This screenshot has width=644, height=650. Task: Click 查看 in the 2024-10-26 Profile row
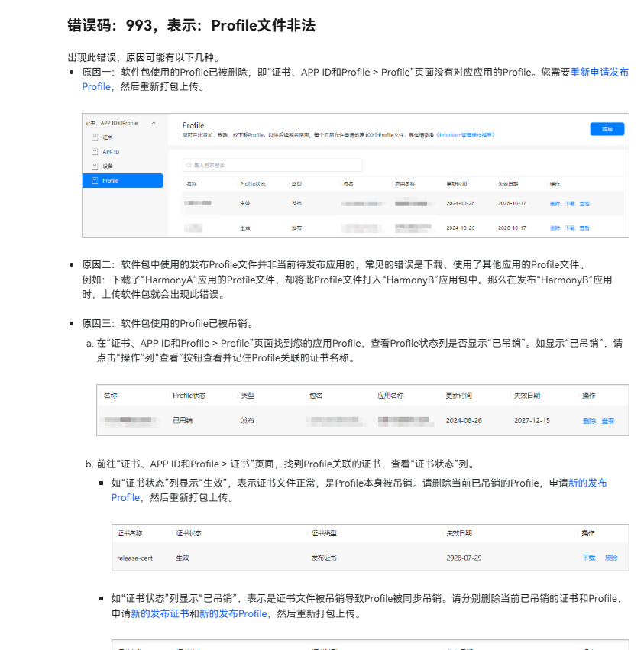coord(584,228)
